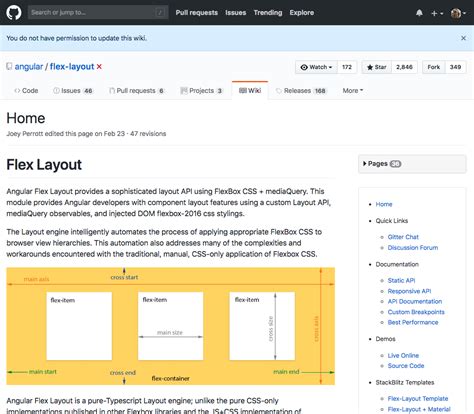This screenshot has width=474, height=414.
Task: View the 2,846 stargazers count
Action: pos(404,67)
